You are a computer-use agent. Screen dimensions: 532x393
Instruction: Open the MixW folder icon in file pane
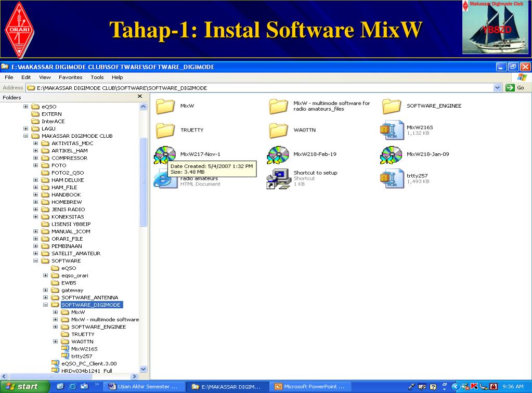pyautogui.click(x=165, y=106)
